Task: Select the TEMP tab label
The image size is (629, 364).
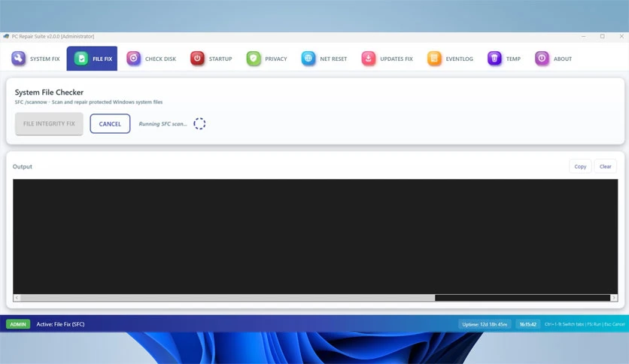Action: pyautogui.click(x=513, y=59)
